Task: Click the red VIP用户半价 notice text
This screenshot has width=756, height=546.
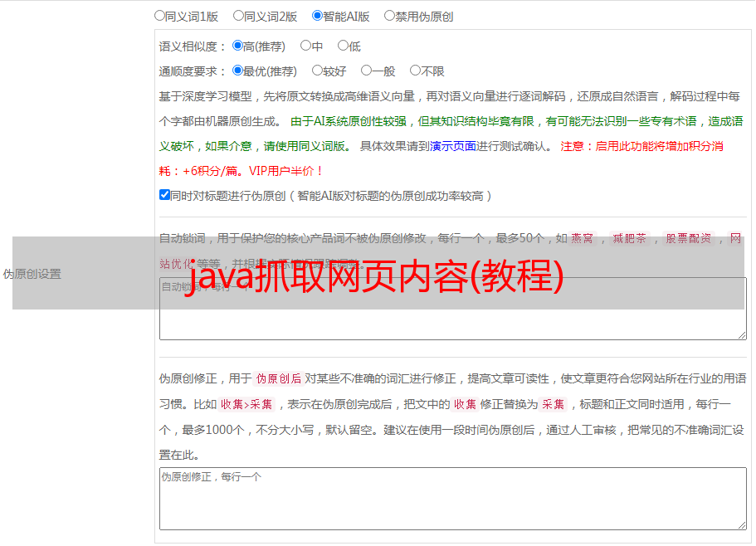Action: click(286, 171)
